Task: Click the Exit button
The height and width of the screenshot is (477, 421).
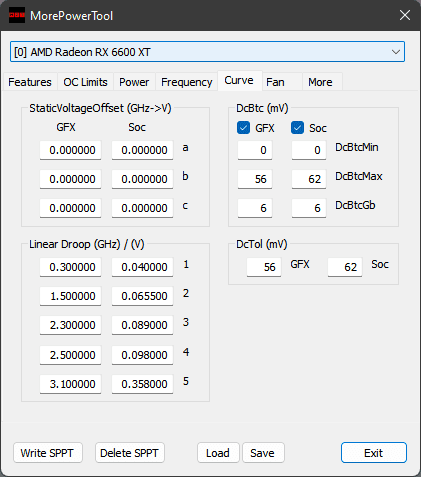Action: point(374,453)
